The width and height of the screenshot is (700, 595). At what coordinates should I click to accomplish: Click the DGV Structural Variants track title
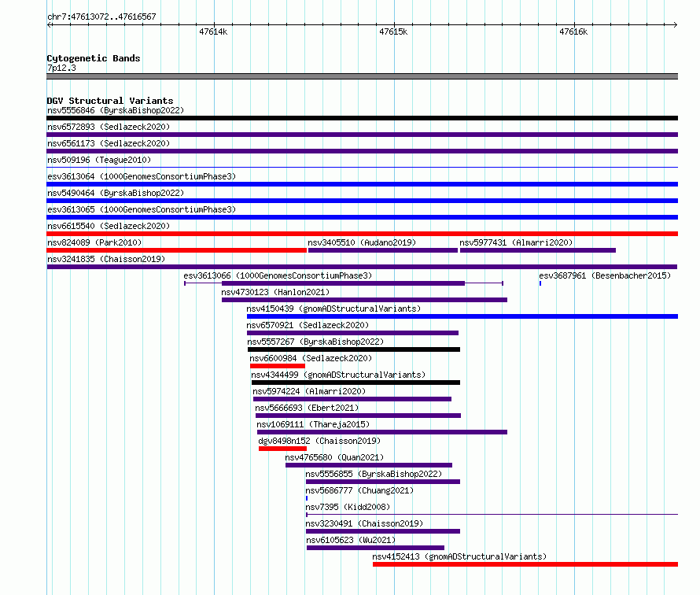tap(110, 101)
